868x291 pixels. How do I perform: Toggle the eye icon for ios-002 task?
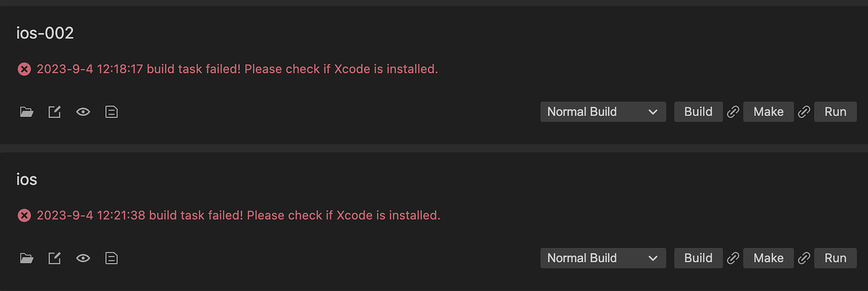pyautogui.click(x=83, y=112)
